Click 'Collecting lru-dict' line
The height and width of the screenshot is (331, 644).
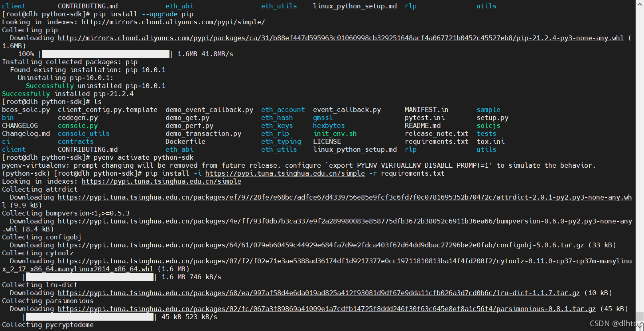pyautogui.click(x=40, y=285)
